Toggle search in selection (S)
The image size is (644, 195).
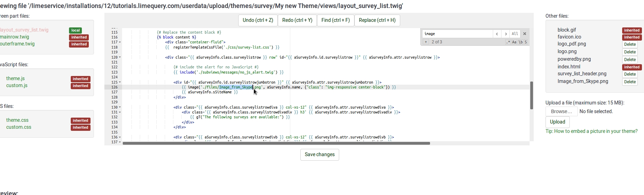(x=526, y=42)
